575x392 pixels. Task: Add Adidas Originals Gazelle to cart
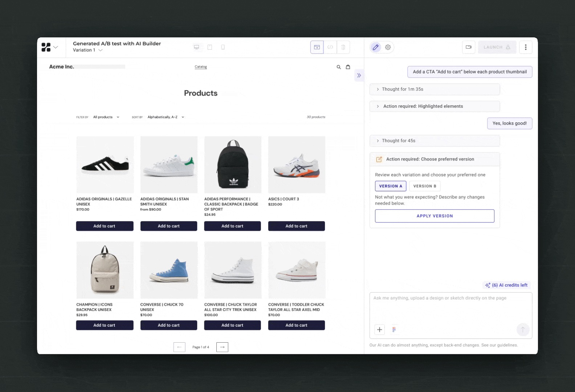(105, 226)
